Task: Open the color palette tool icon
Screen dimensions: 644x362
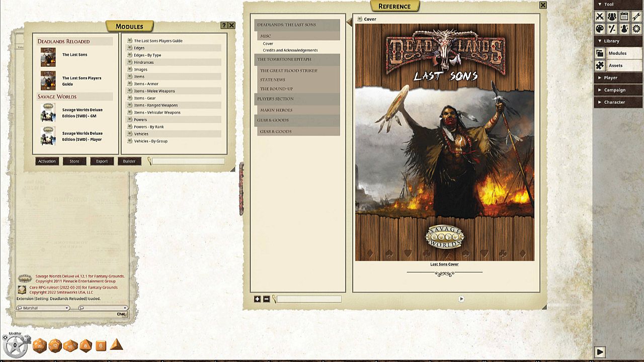Action: 600,29
